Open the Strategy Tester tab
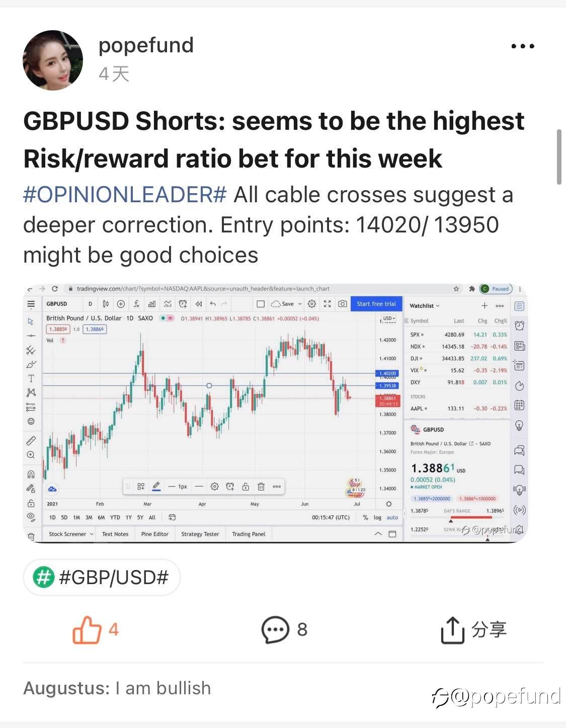566x728 pixels. [x=200, y=534]
